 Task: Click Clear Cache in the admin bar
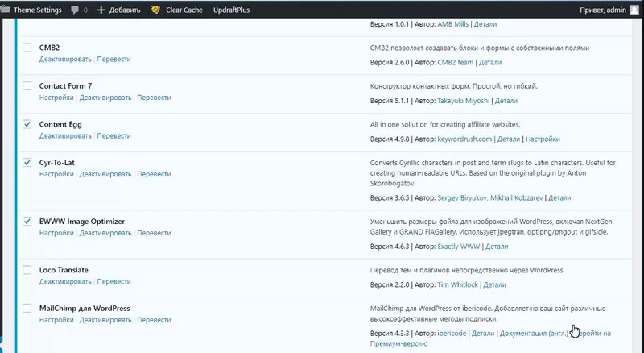click(x=184, y=10)
